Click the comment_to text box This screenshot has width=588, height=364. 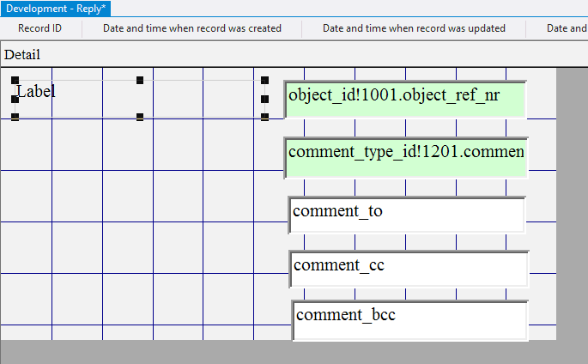pyautogui.click(x=407, y=215)
